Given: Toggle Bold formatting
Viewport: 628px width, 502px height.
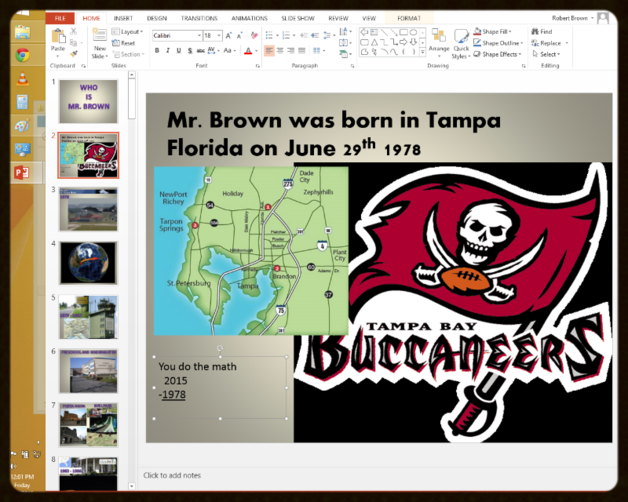Looking at the screenshot, I should (x=157, y=50).
